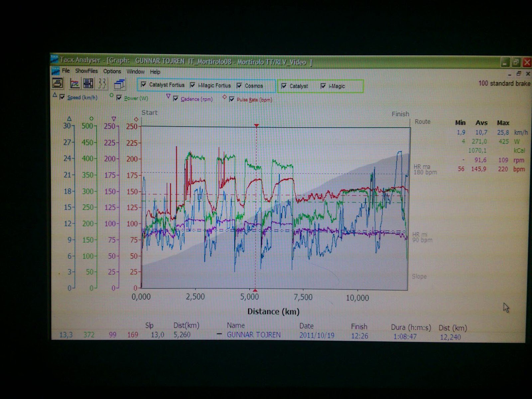The image size is (532, 399).
Task: Click the numbered values toolbar icon
Action: click(x=102, y=83)
